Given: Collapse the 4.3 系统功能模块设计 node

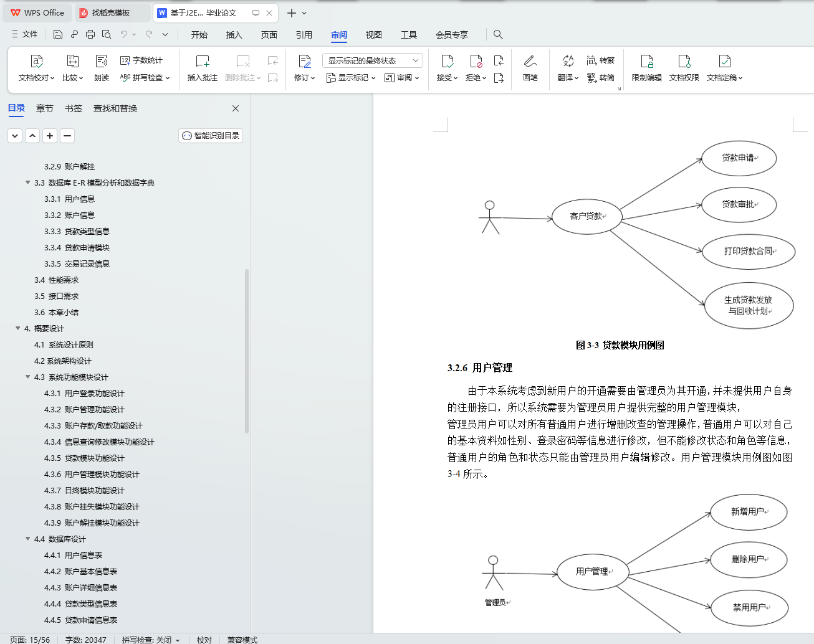Looking at the screenshot, I should 27,377.
